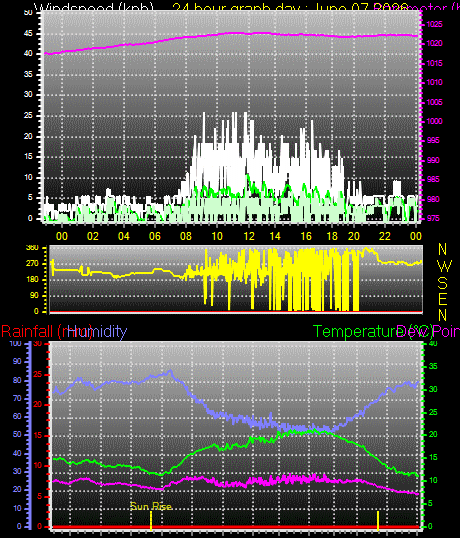
Task: Select barometer axis value 1020
Action: [x=435, y=44]
